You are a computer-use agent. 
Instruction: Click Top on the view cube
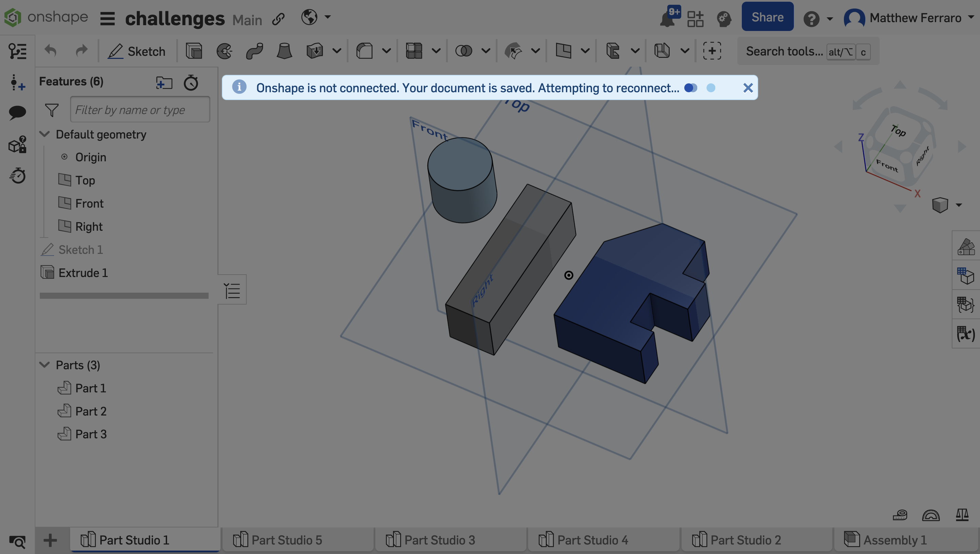[x=898, y=131]
